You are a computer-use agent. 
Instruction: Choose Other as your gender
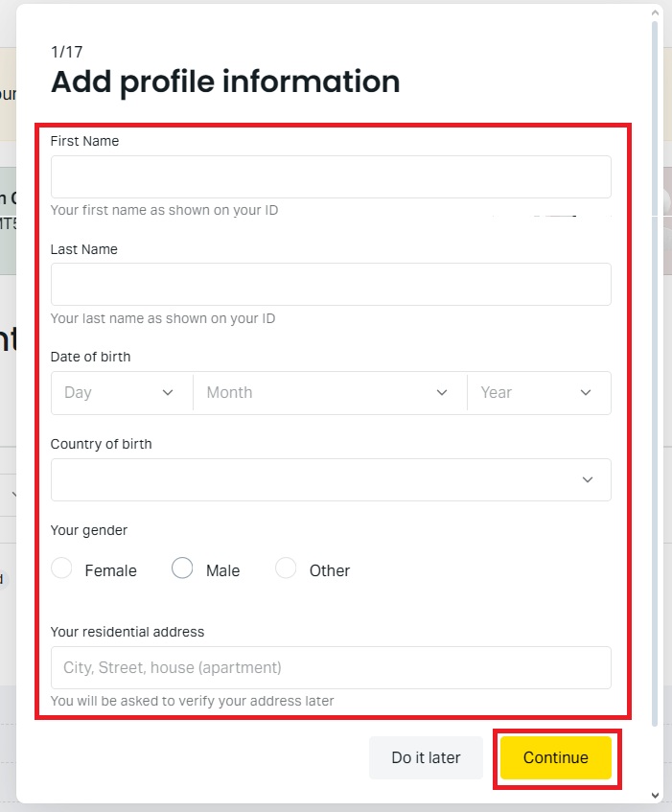[x=286, y=568]
